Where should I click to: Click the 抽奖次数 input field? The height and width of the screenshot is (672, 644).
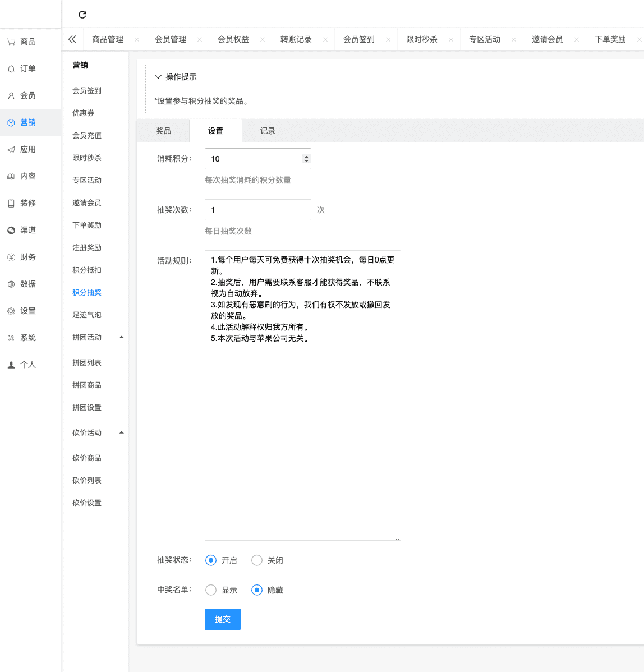point(257,210)
